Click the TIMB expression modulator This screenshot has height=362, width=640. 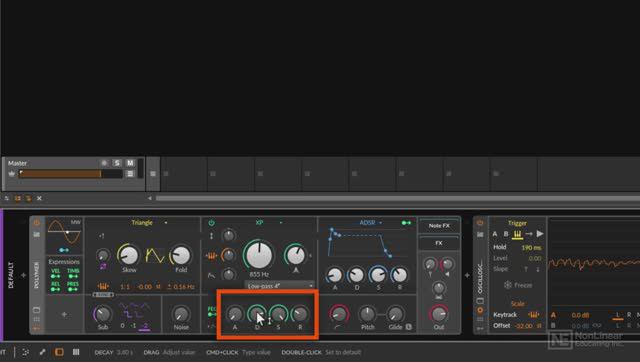pyautogui.click(x=73, y=273)
